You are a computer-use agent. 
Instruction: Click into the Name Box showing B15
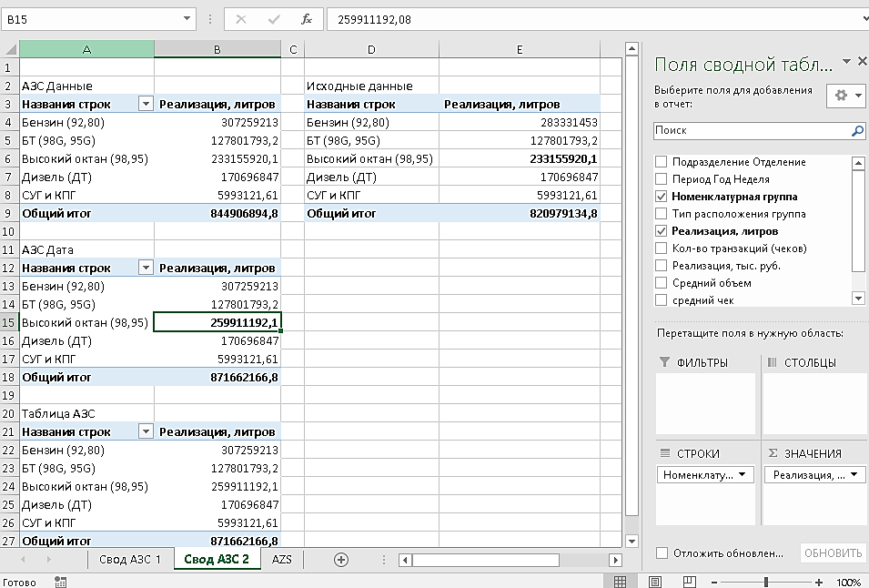91,19
